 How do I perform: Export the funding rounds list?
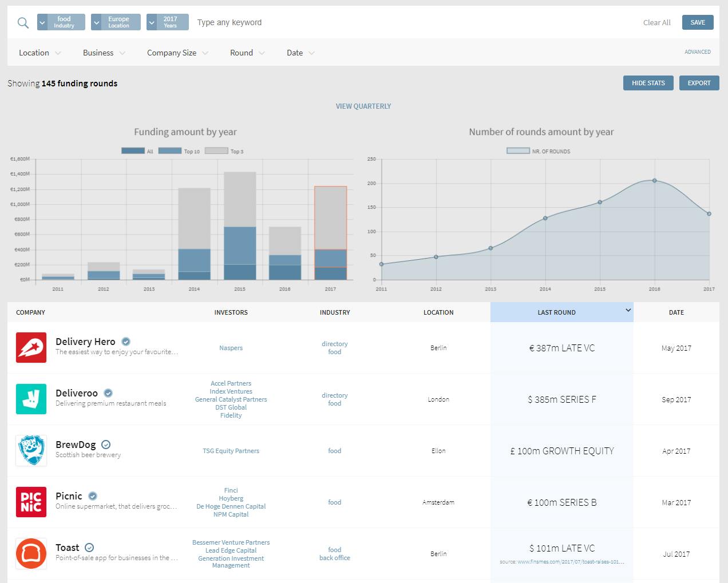[x=699, y=83]
